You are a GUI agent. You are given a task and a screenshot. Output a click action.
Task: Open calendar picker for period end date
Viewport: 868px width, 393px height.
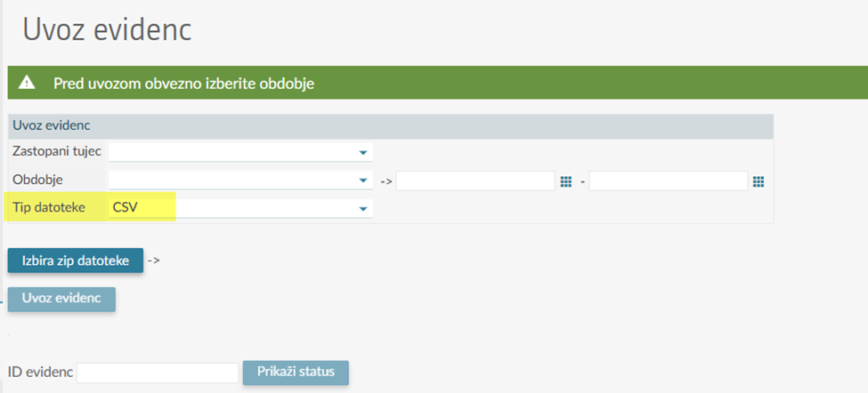coord(758,181)
